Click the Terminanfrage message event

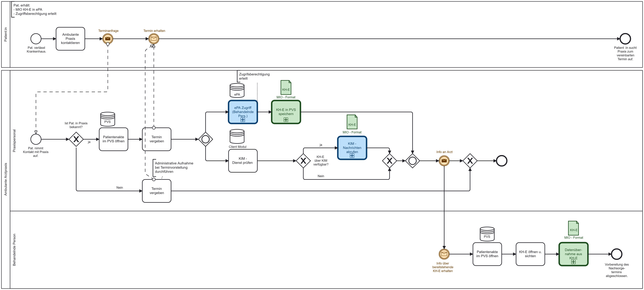tap(108, 39)
